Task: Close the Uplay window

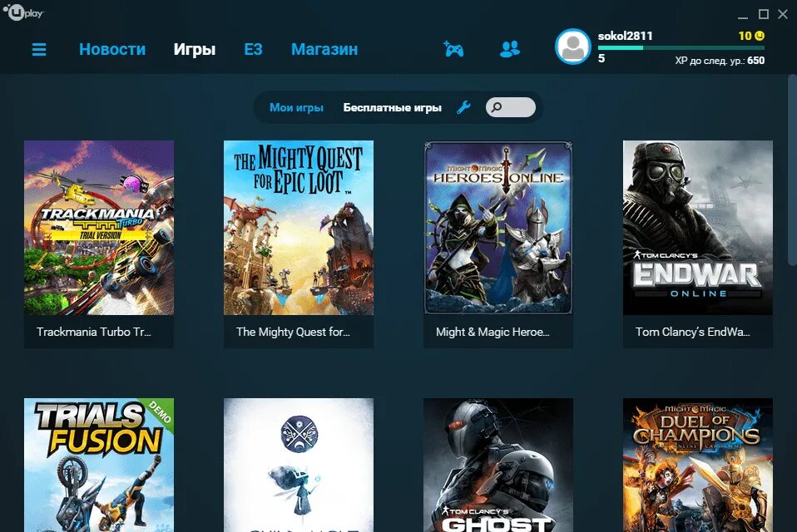Action: pyautogui.click(x=783, y=14)
